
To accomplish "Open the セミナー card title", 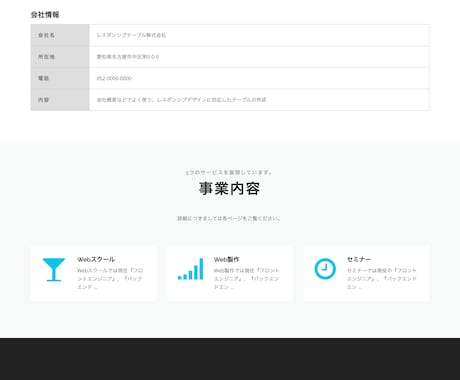I will [359, 259].
